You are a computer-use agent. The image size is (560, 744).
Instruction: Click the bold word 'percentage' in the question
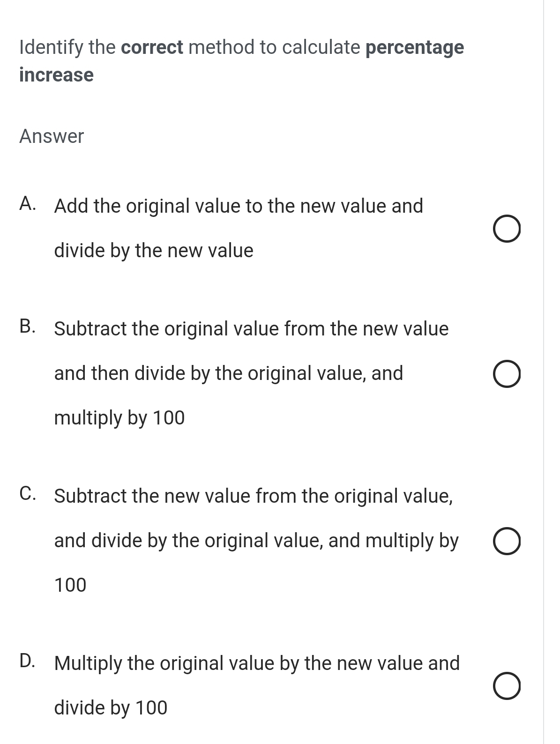[x=415, y=48]
